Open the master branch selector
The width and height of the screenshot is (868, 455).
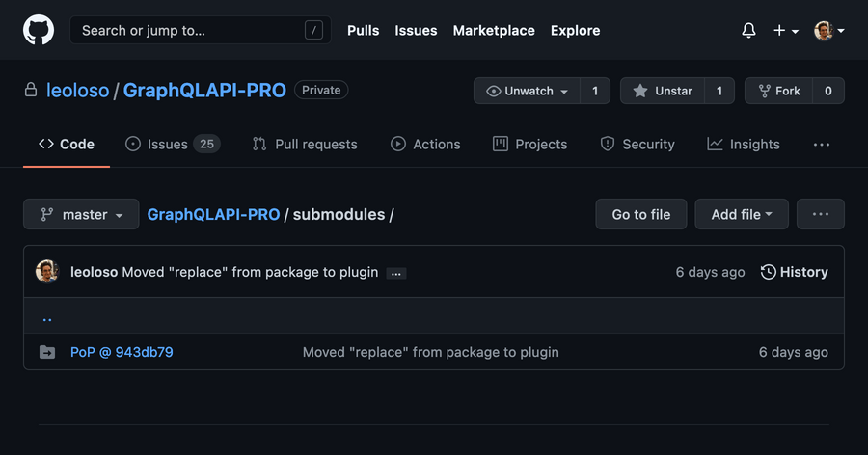(81, 214)
